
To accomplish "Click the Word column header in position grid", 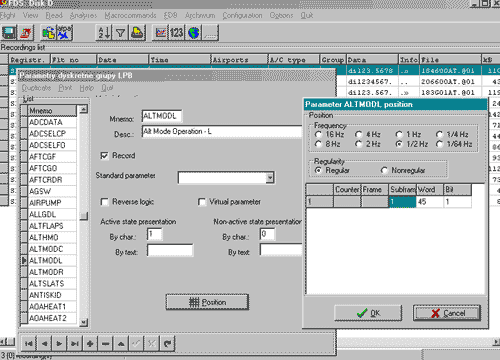I will pos(430,190).
